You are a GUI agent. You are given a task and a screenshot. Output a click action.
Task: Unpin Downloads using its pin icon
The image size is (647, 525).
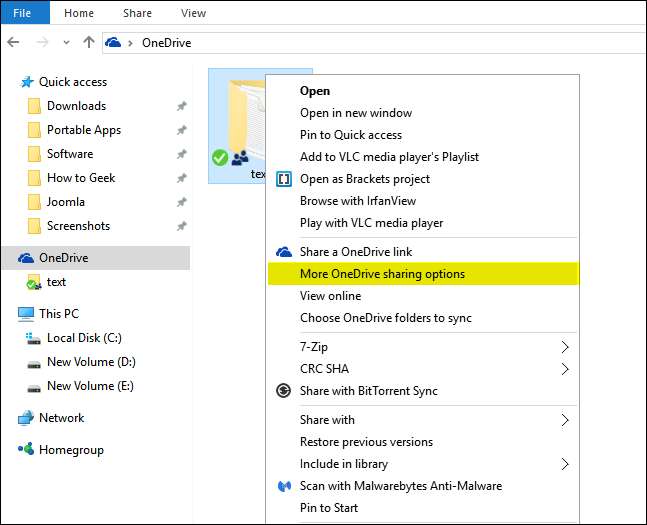pos(181,106)
